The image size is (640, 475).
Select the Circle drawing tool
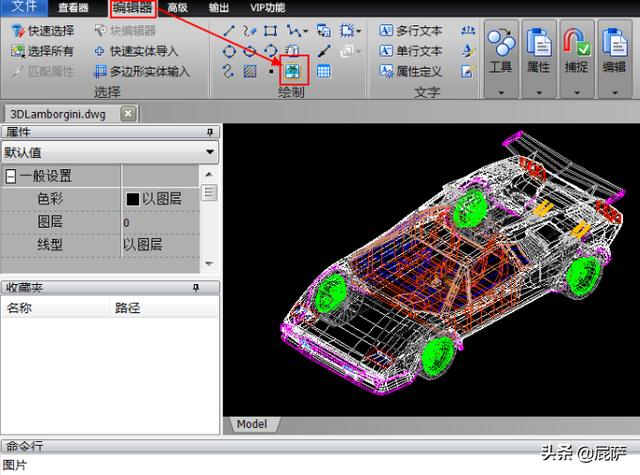[x=229, y=51]
